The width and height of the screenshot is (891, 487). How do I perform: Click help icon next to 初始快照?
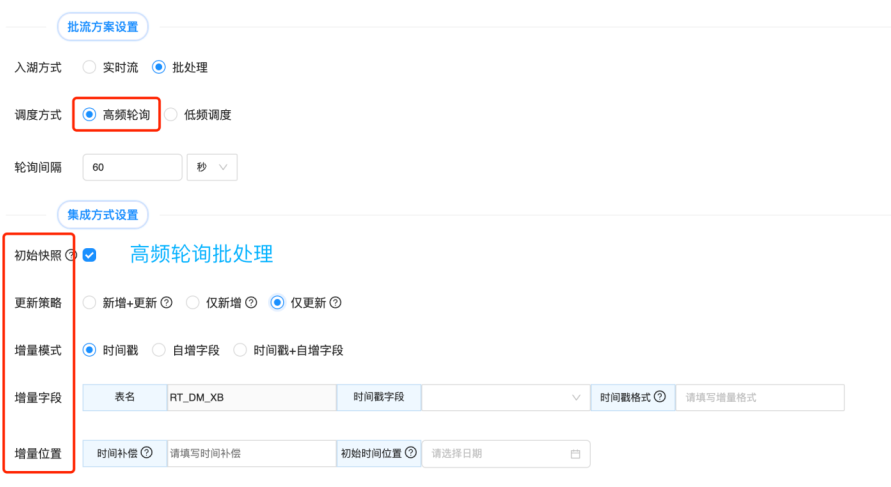click(71, 255)
